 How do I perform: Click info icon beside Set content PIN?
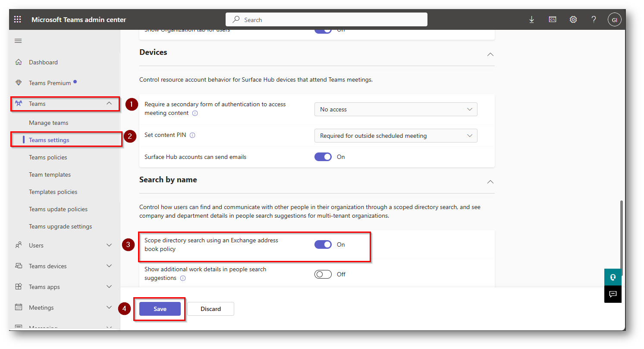pyautogui.click(x=192, y=135)
